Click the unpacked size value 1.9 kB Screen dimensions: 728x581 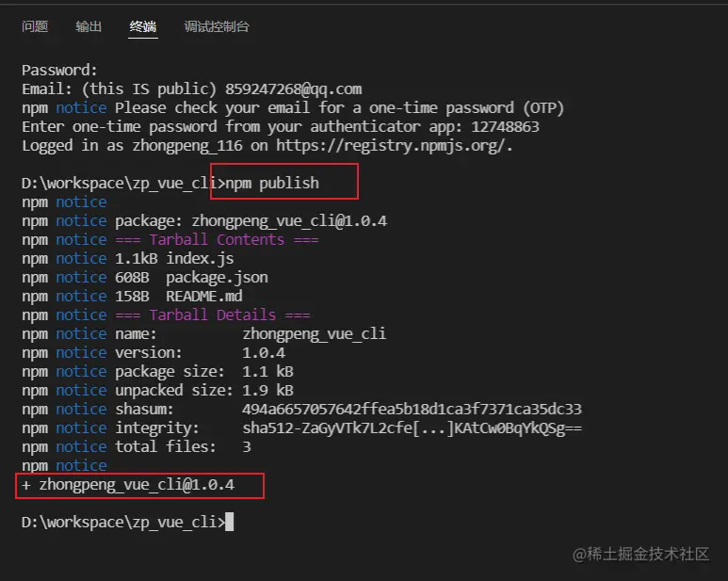[x=267, y=390]
